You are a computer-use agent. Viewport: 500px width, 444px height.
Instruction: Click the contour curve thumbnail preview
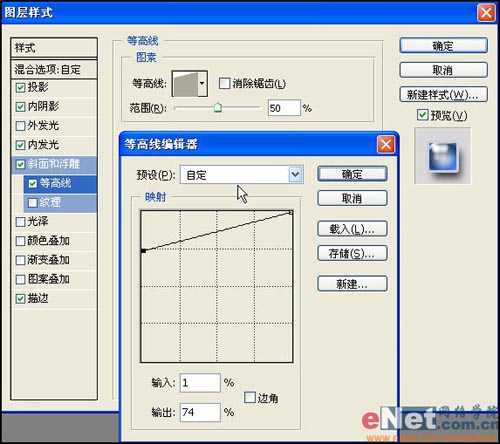coord(185,84)
